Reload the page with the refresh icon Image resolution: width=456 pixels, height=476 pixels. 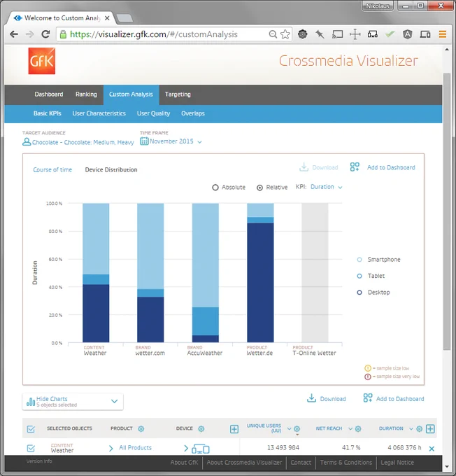pyautogui.click(x=45, y=34)
